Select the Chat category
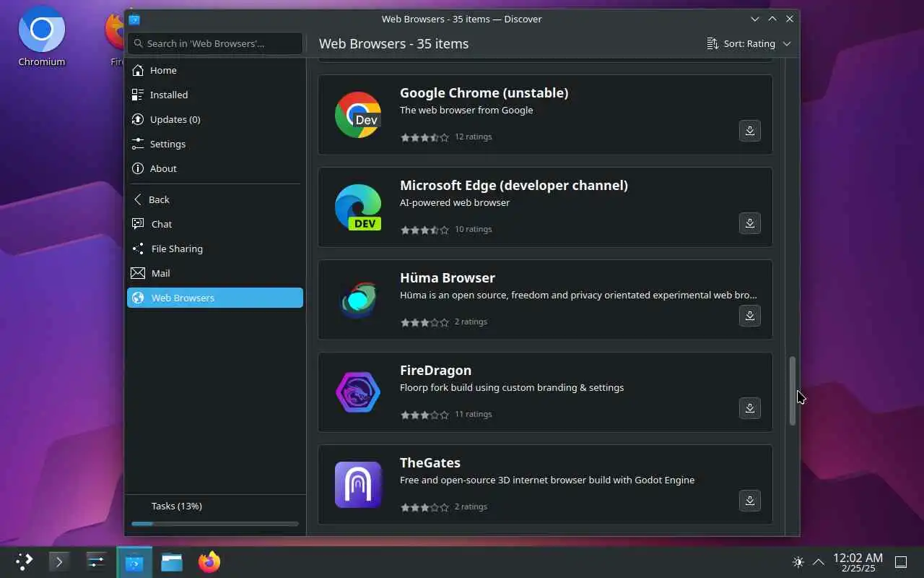 [x=215, y=224]
